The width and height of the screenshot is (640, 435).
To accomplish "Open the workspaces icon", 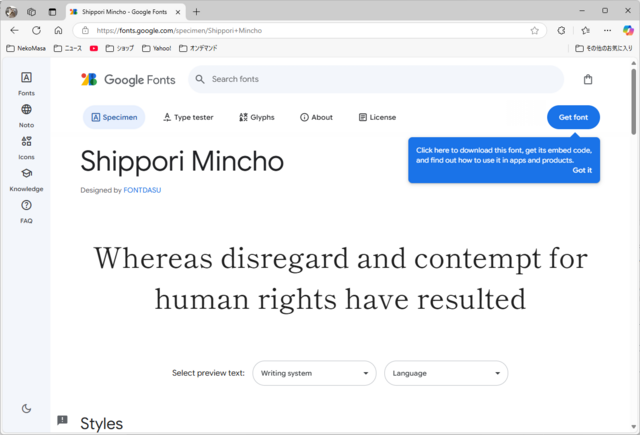I will pos(31,12).
